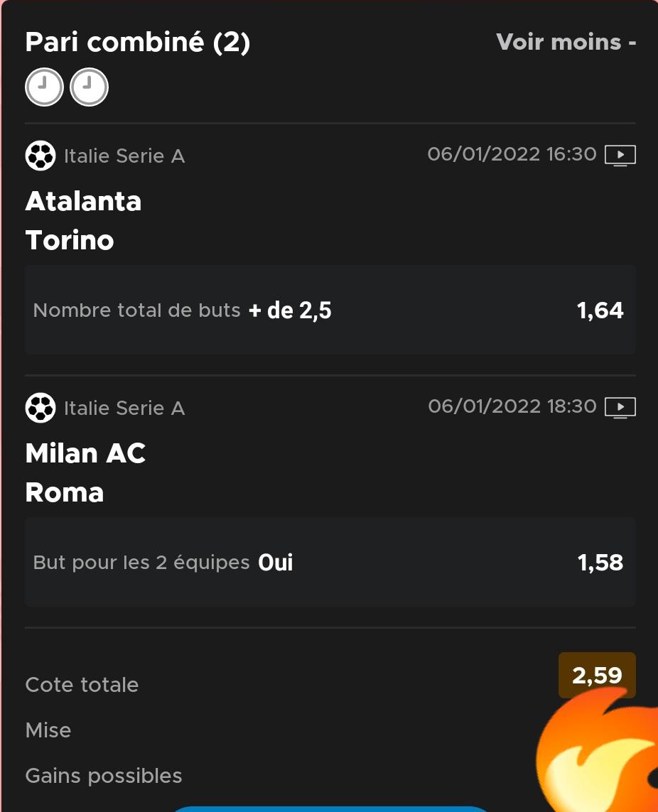Click the first Italie Serie A league label
This screenshot has width=658, height=812.
pos(124,156)
